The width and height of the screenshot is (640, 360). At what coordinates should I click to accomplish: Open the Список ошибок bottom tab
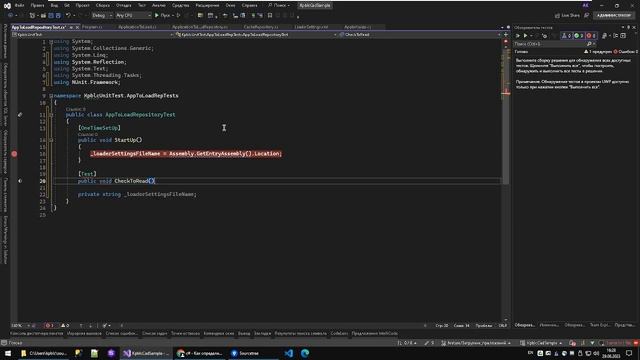click(121, 333)
